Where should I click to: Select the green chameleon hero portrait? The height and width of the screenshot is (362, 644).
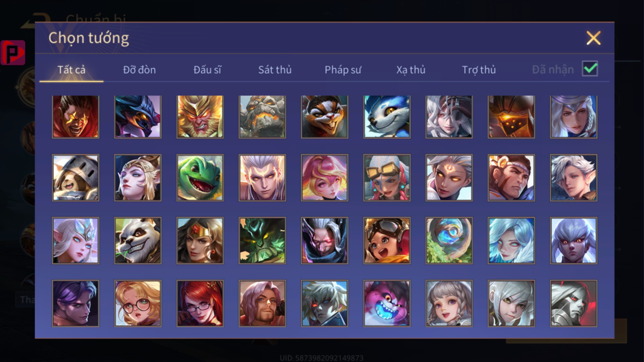[x=200, y=178]
